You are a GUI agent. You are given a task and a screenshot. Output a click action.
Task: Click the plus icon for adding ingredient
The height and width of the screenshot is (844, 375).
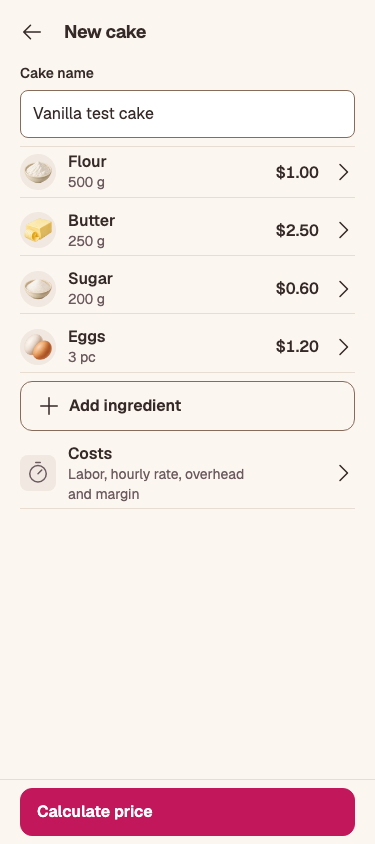[x=49, y=406]
